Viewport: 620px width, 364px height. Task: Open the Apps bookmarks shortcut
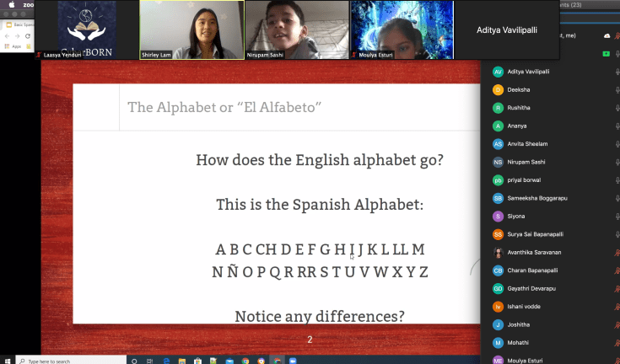pyautogui.click(x=10, y=46)
